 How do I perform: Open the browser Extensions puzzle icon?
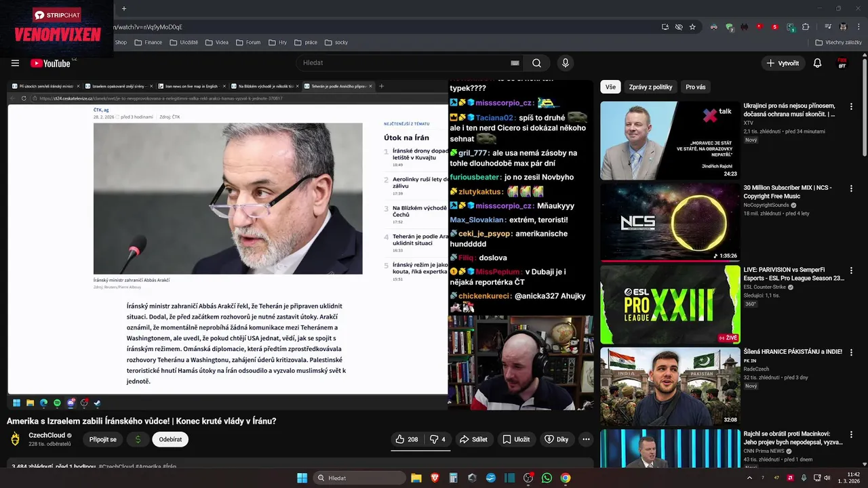click(x=806, y=27)
